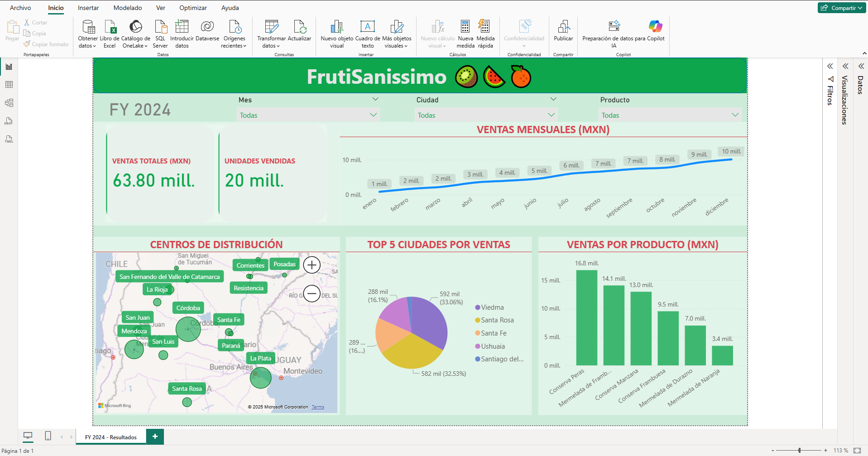This screenshot has height=456, width=868.
Task: Refresh the data with Actualizar
Action: pos(300,34)
